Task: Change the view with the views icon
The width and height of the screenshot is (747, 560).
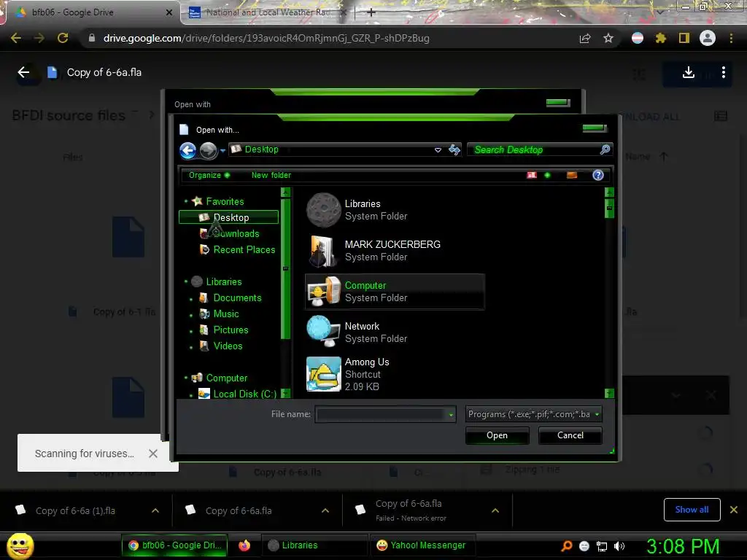Action: [x=532, y=175]
